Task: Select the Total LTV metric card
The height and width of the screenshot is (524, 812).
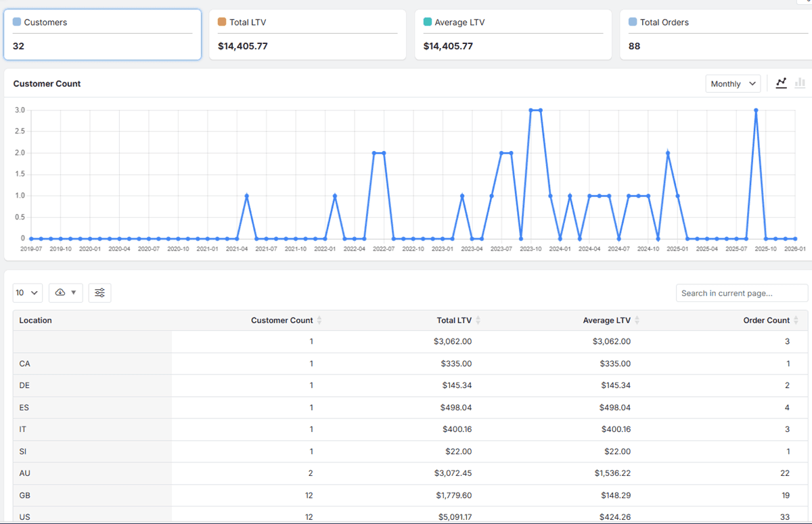Action: (307, 35)
